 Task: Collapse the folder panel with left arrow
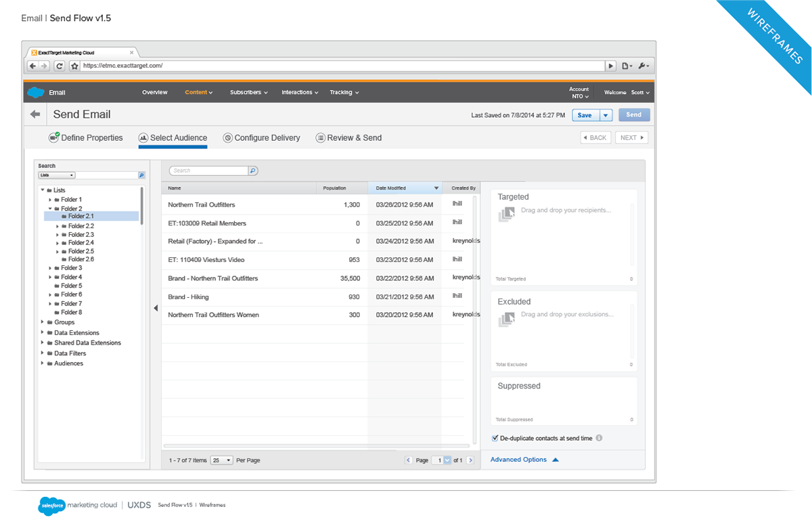click(x=156, y=308)
